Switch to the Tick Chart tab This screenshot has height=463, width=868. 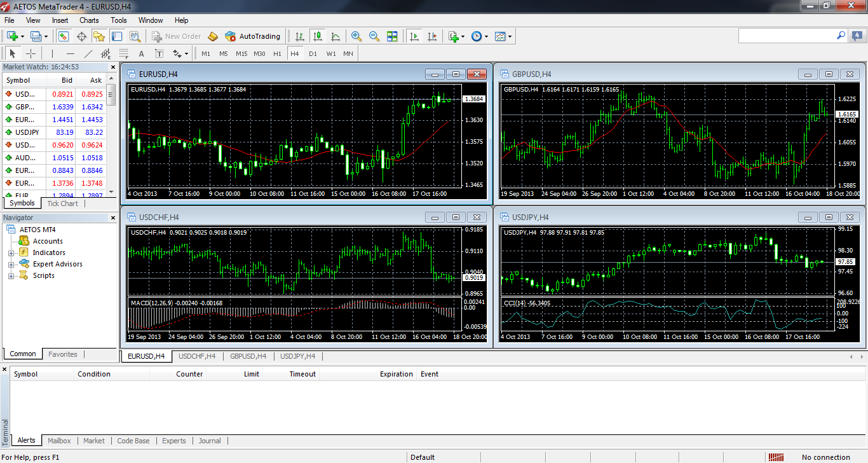63,204
